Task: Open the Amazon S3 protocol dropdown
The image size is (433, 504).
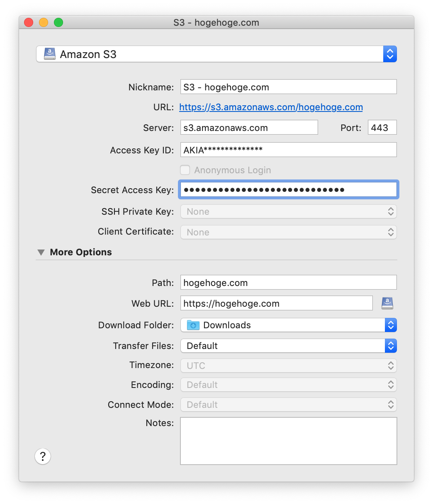Action: point(216,54)
